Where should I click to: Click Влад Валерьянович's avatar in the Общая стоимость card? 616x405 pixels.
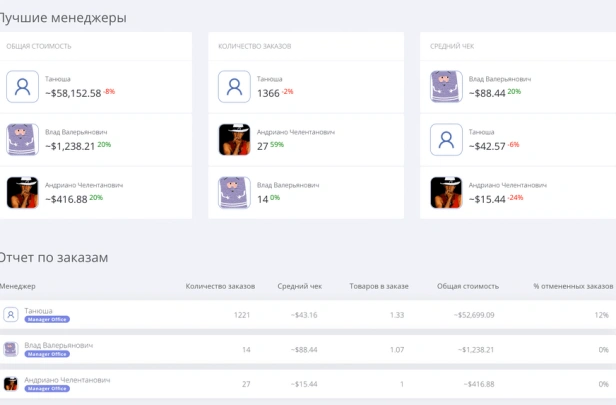point(22,139)
